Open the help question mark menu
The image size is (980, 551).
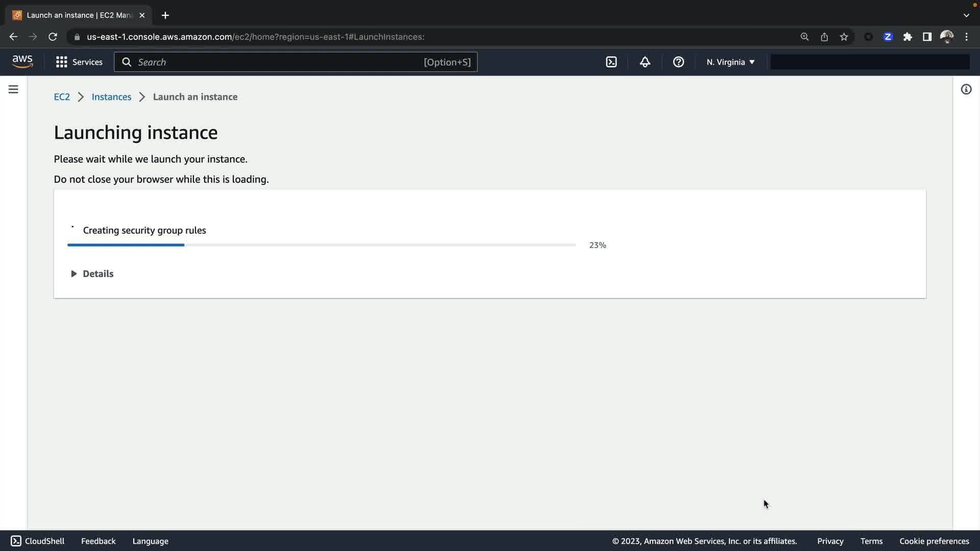coord(678,62)
